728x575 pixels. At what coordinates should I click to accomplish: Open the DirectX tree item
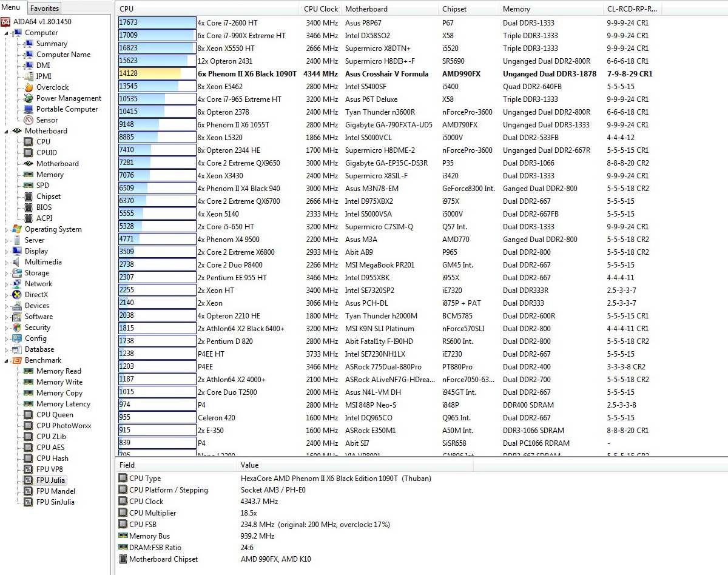pos(36,295)
